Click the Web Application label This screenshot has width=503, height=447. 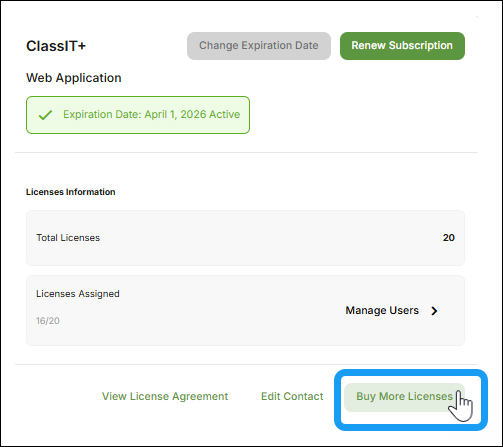tap(74, 78)
